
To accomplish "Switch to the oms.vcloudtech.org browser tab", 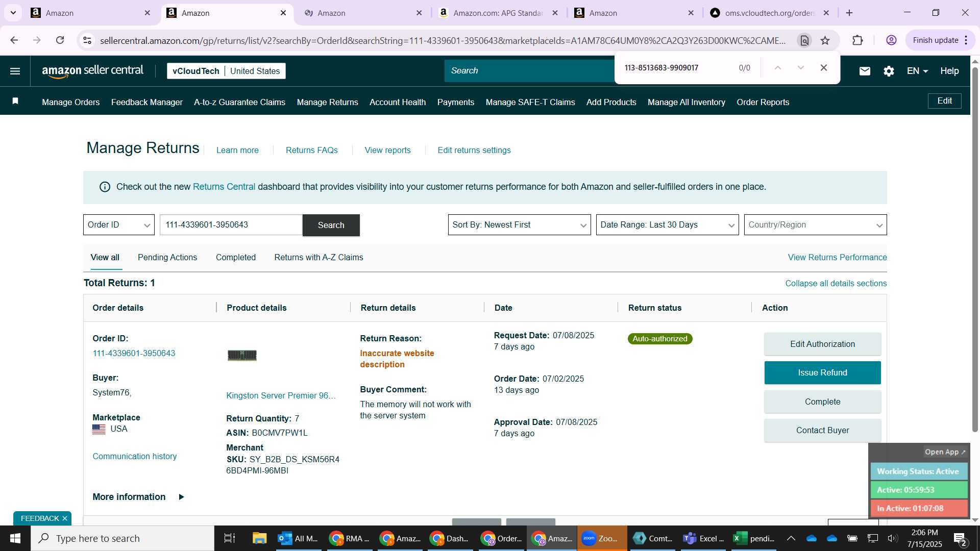I will (x=770, y=13).
